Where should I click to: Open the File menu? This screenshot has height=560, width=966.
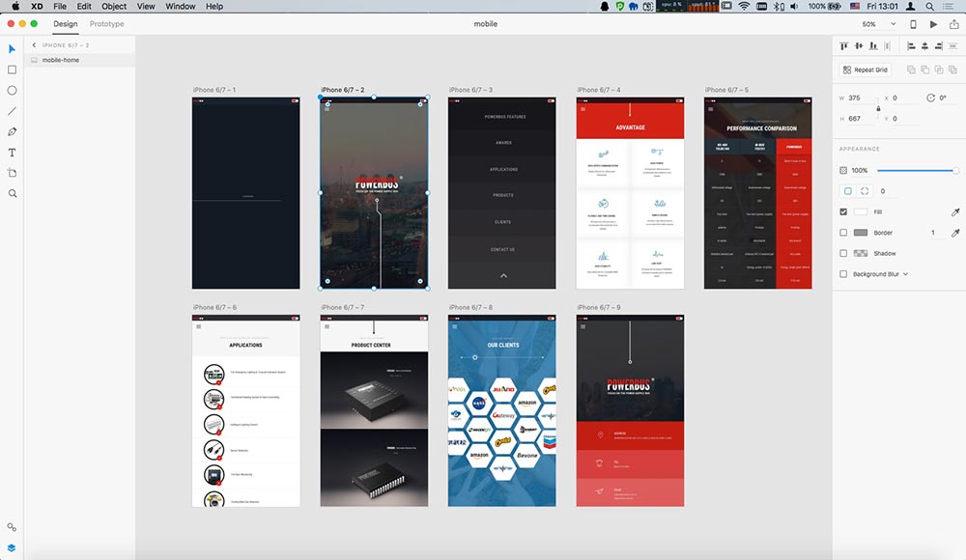[60, 6]
